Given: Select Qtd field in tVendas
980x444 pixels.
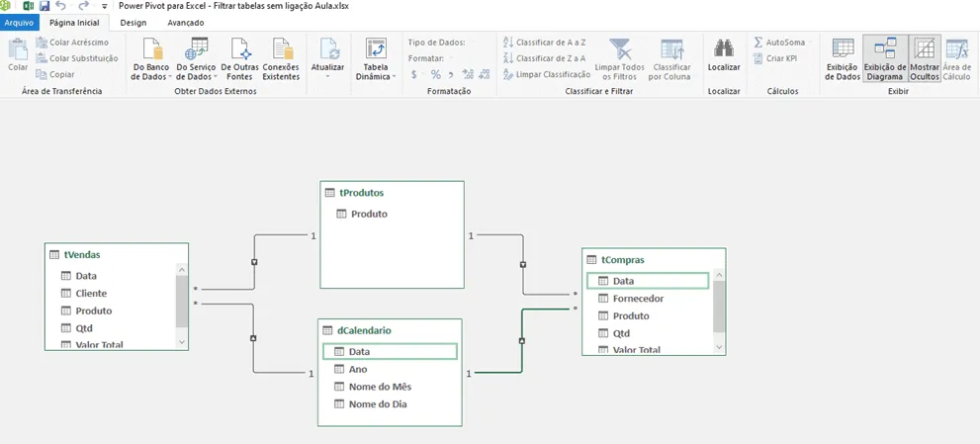Looking at the screenshot, I should (84, 328).
